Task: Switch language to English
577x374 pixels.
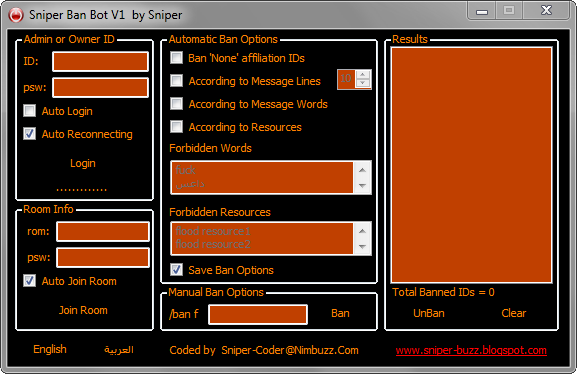Action: (50, 349)
